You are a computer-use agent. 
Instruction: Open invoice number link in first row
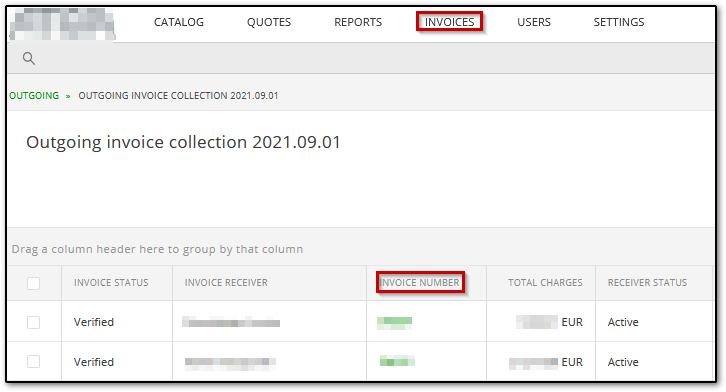click(x=394, y=323)
